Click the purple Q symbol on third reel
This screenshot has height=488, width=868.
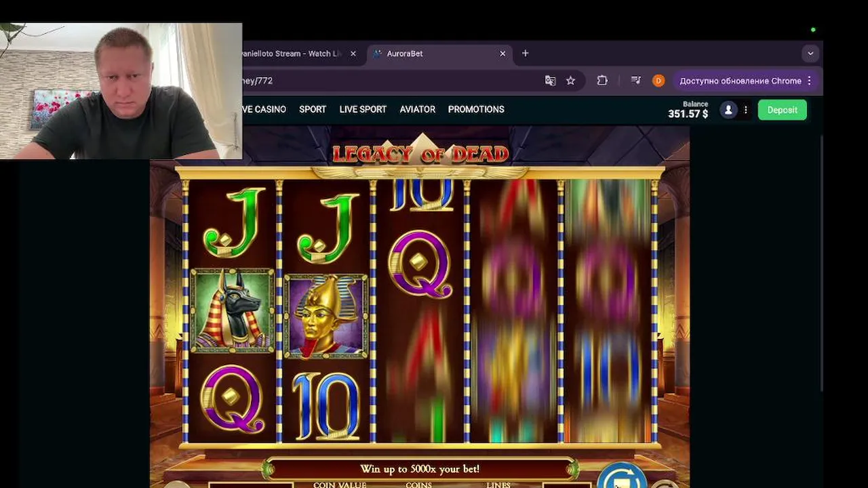(420, 264)
